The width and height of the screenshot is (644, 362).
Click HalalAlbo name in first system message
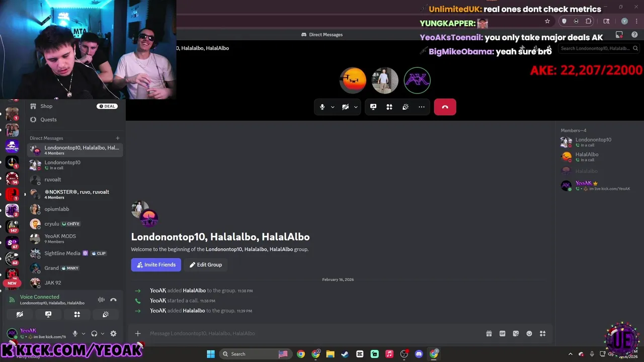194,291
